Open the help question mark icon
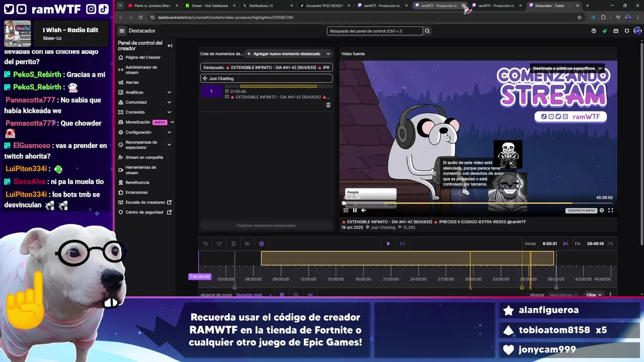Screen dimensions: 644x362 (594, 31)
